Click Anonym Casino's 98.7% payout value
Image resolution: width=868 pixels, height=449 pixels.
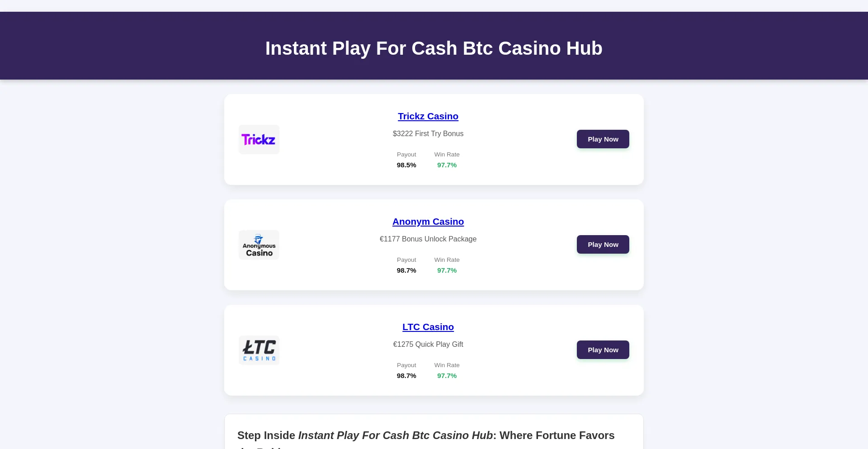406,270
